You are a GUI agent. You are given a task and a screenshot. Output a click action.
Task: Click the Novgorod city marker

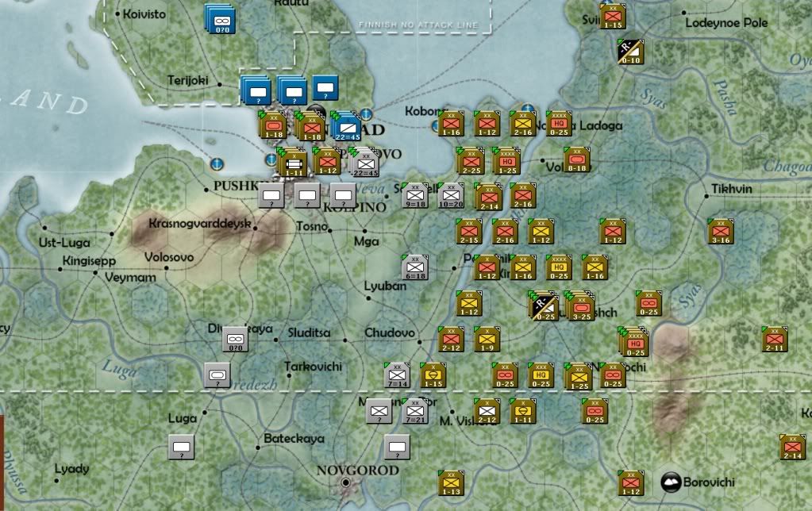[x=345, y=482]
